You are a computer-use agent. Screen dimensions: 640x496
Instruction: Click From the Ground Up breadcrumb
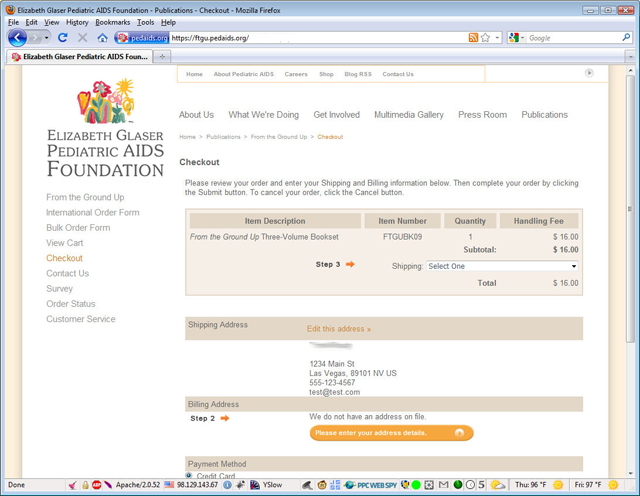coord(279,137)
